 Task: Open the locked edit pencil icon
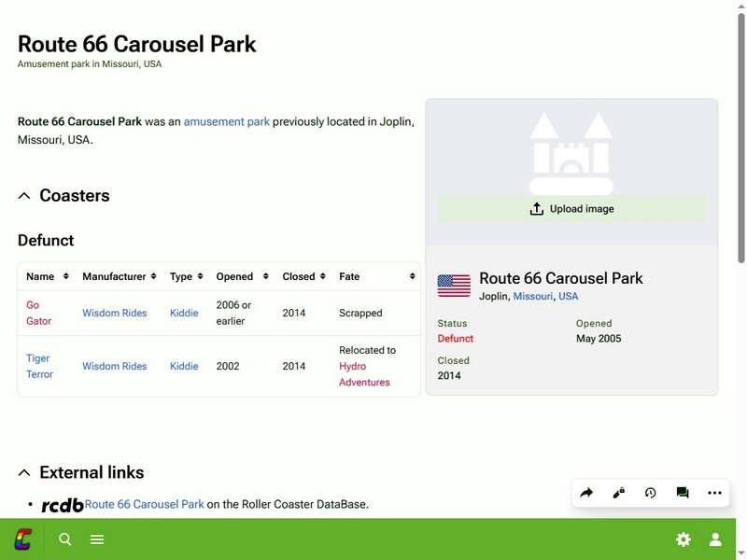pos(618,493)
